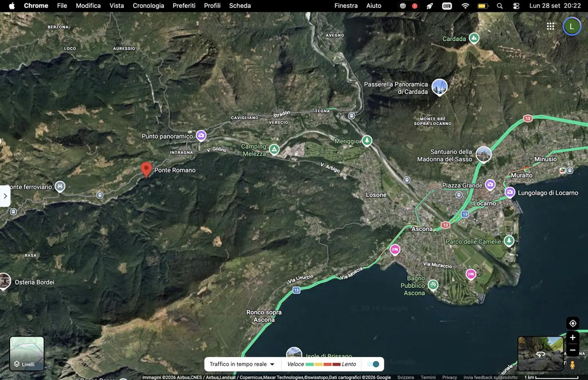Open the Traffico in tempo reale dropdown
This screenshot has width=588, height=380.
pos(242,364)
